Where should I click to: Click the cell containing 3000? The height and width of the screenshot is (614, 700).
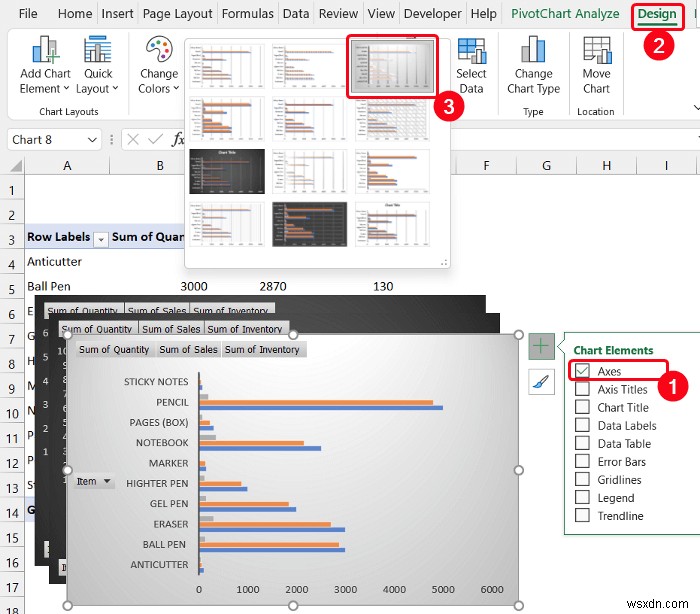[194, 286]
